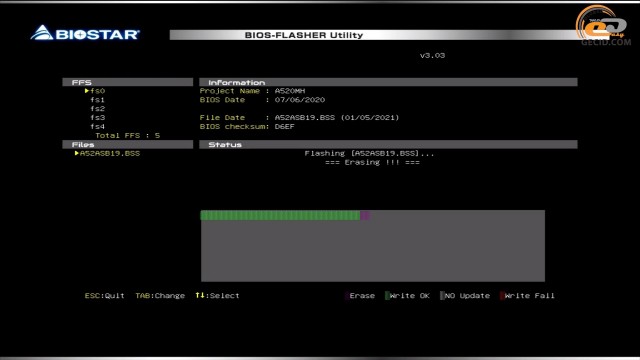The width and height of the screenshot is (640, 360).
Task: Select the A52ASB19.BSS file in Files
Action: coord(110,153)
